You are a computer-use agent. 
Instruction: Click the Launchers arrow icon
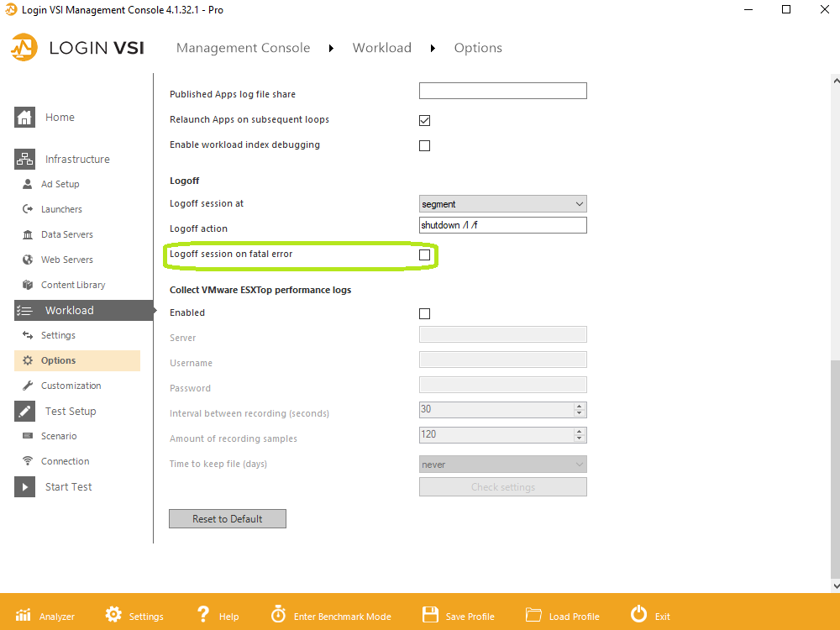[x=28, y=209]
